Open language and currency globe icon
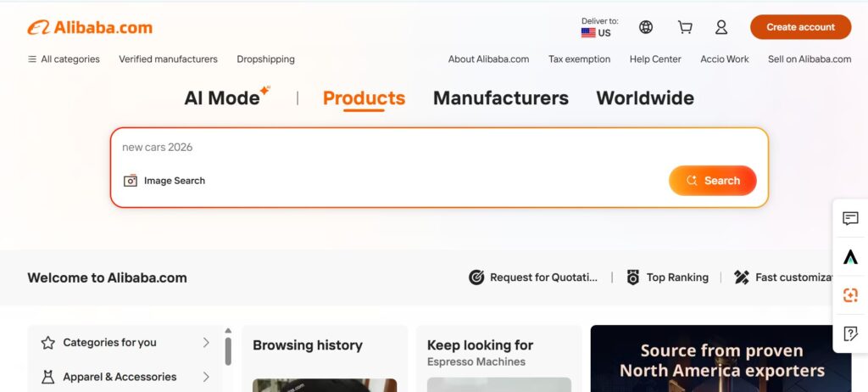The width and height of the screenshot is (868, 392). pyautogui.click(x=645, y=27)
